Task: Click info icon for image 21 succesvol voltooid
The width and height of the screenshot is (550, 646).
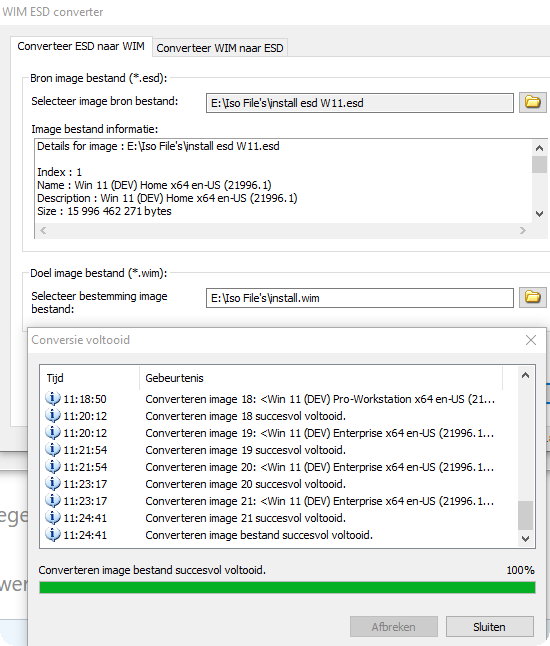Action: [x=52, y=517]
